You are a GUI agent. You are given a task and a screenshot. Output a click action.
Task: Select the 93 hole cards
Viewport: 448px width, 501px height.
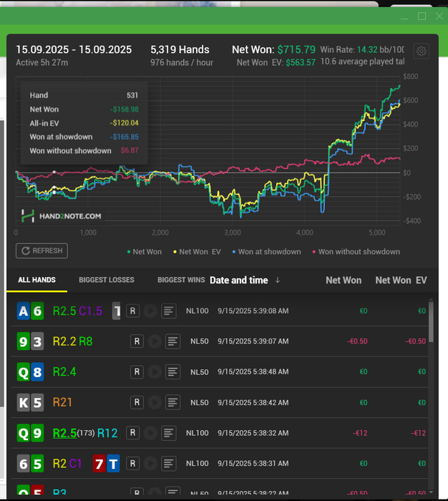coord(30,341)
